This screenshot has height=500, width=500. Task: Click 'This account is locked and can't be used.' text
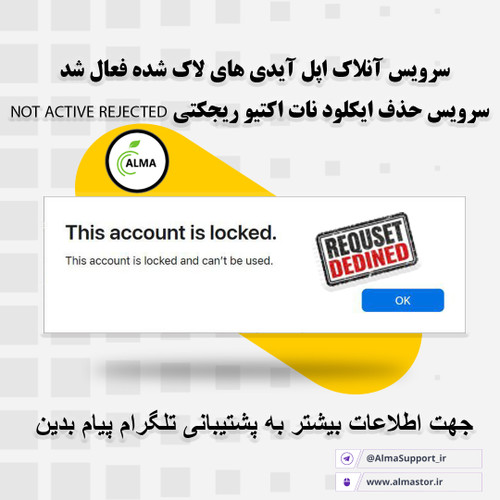point(169,261)
